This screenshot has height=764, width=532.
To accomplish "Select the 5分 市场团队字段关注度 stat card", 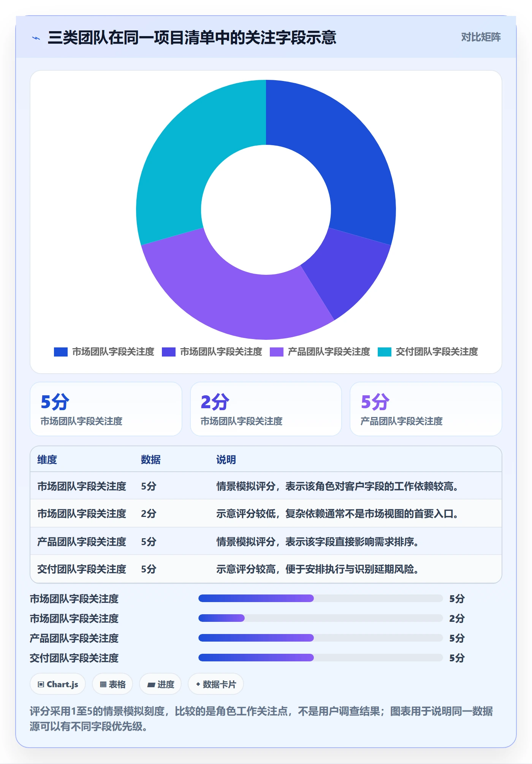I will pos(106,409).
